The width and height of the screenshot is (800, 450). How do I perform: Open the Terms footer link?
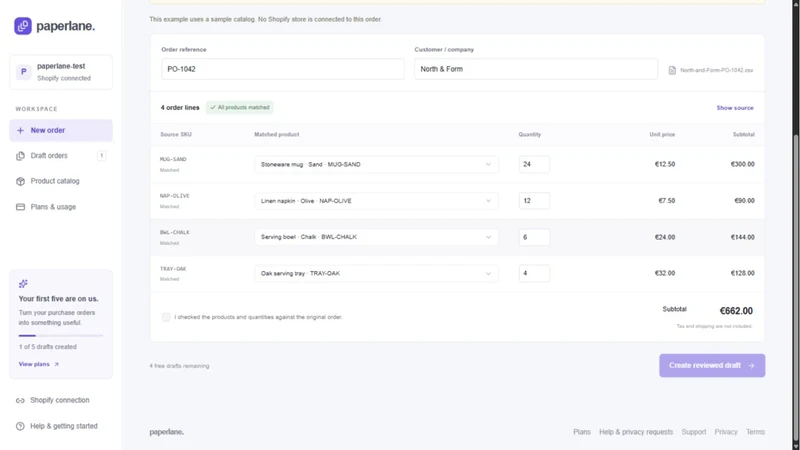pyautogui.click(x=755, y=432)
